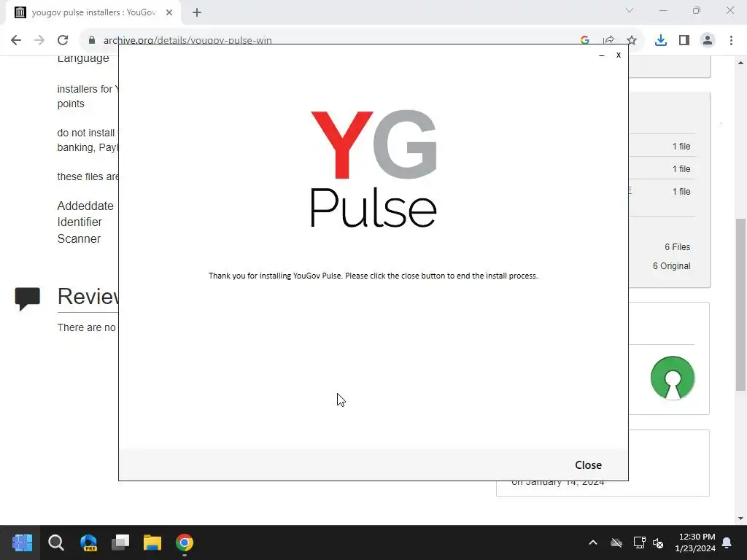Open Google icon in address bar
Viewport: 747px width, 560px height.
(585, 40)
